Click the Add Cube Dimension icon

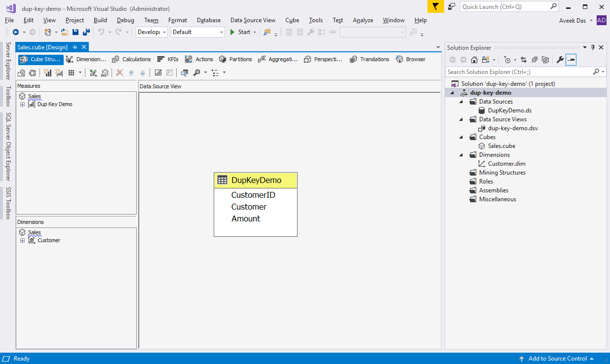coord(93,73)
